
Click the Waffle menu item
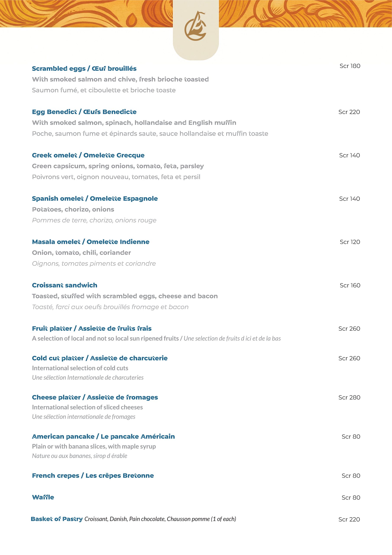pyautogui.click(x=43, y=497)
